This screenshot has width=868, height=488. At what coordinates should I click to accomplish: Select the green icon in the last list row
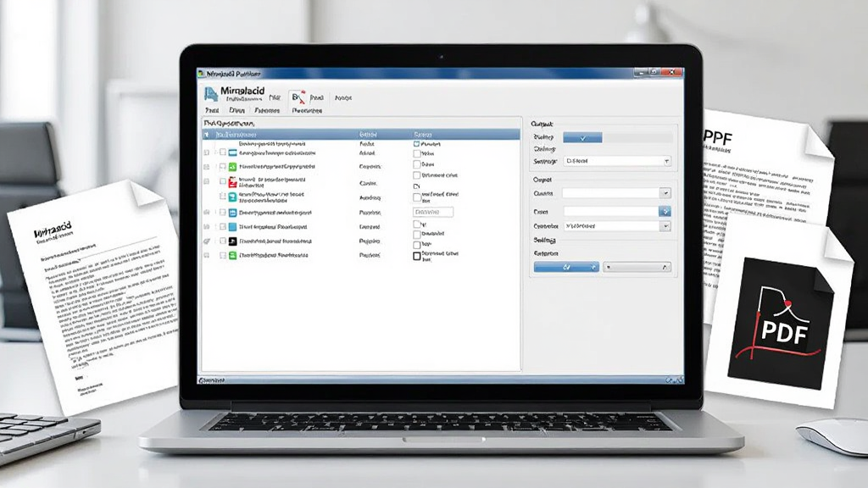tap(233, 256)
